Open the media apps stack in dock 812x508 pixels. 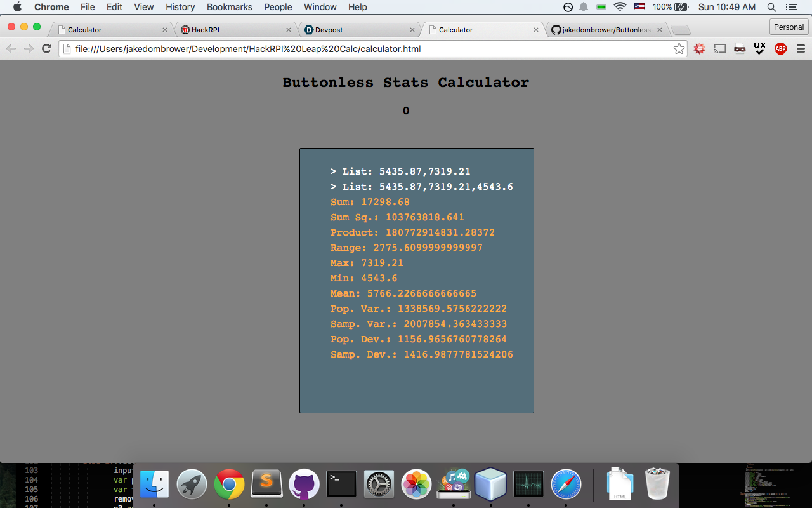click(x=454, y=485)
